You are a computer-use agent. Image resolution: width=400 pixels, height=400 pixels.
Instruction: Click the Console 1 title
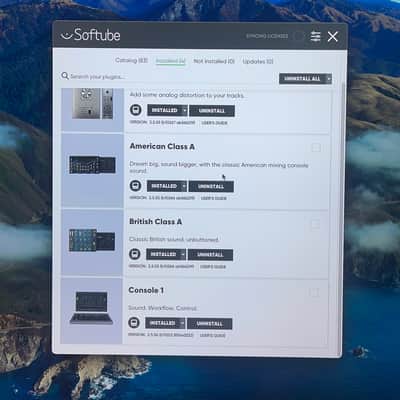click(x=146, y=290)
